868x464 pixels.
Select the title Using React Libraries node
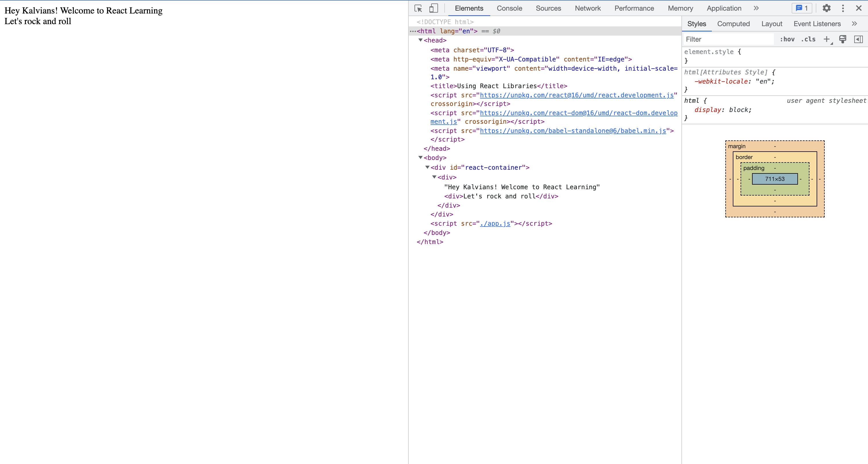point(499,86)
